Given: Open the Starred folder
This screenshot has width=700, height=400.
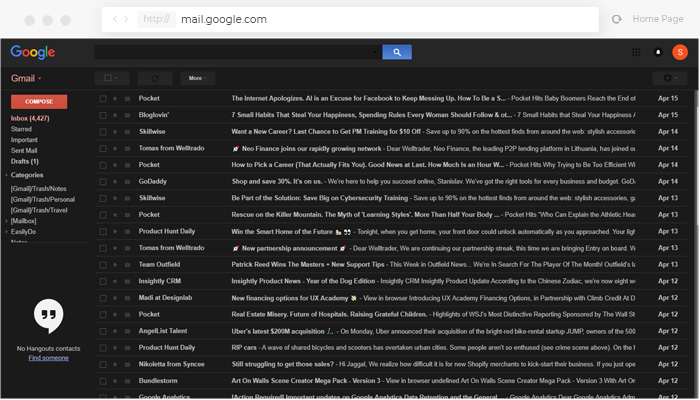Looking at the screenshot, I should 21,129.
